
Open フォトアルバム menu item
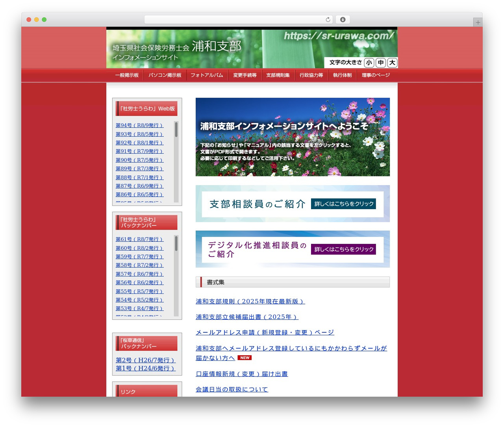(x=207, y=75)
